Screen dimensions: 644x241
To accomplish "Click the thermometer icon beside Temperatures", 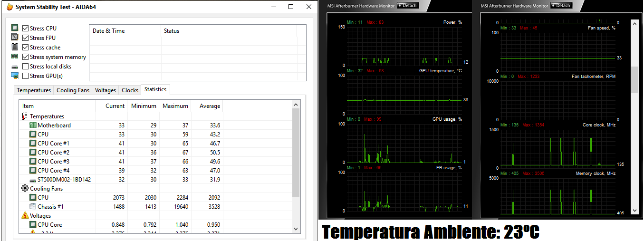I will point(25,116).
